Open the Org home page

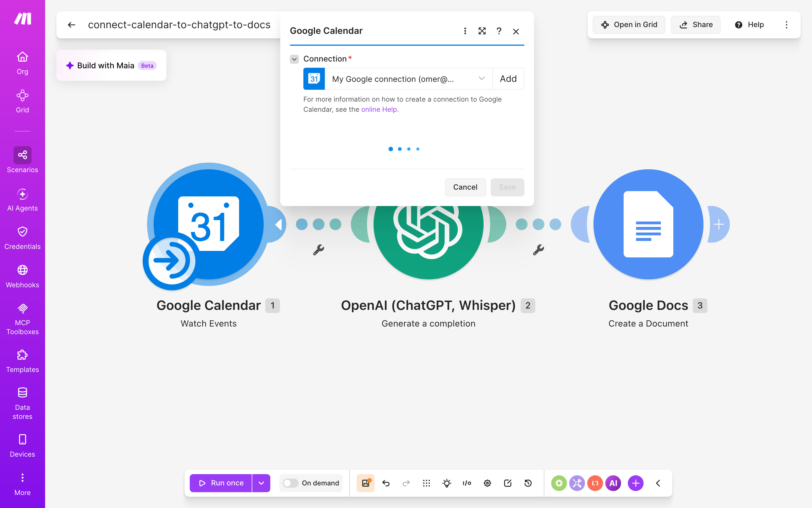[x=23, y=63]
